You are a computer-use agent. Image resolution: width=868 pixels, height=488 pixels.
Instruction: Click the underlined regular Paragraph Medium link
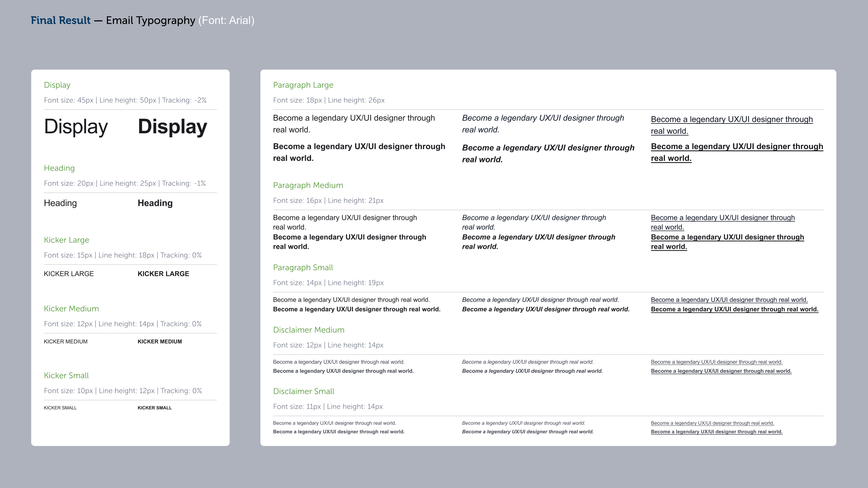point(722,218)
